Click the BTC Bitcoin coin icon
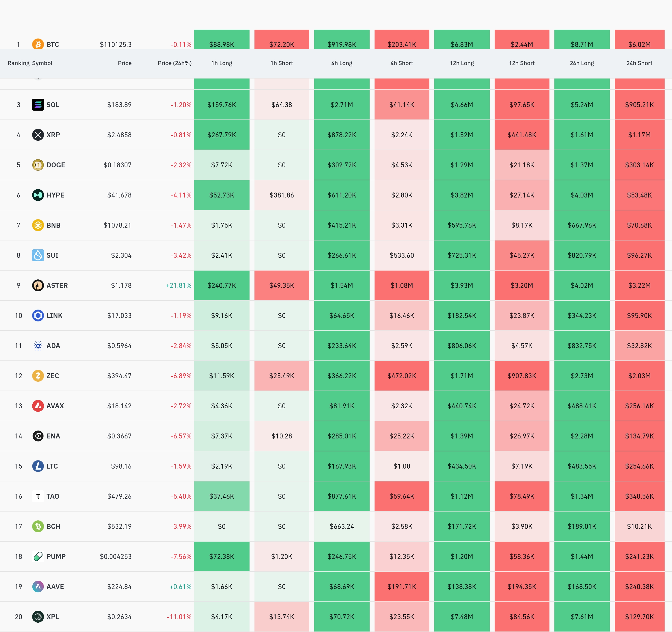The width and height of the screenshot is (672, 632). [38, 44]
